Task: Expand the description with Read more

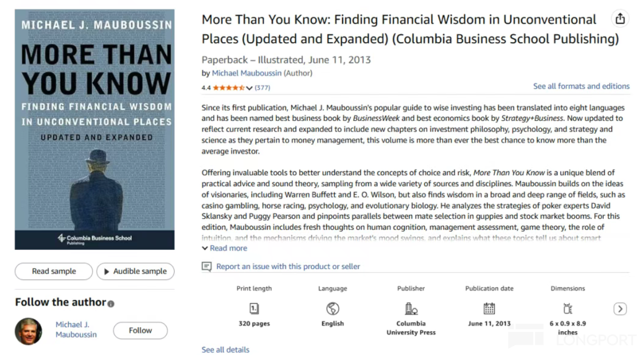Action: [224, 248]
